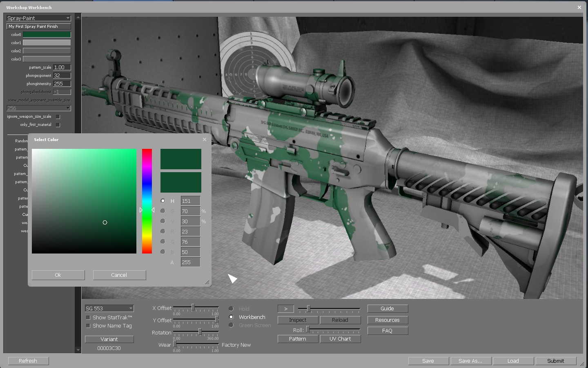Click the color3 swatch
This screenshot has height=368, width=588.
pyautogui.click(x=47, y=59)
